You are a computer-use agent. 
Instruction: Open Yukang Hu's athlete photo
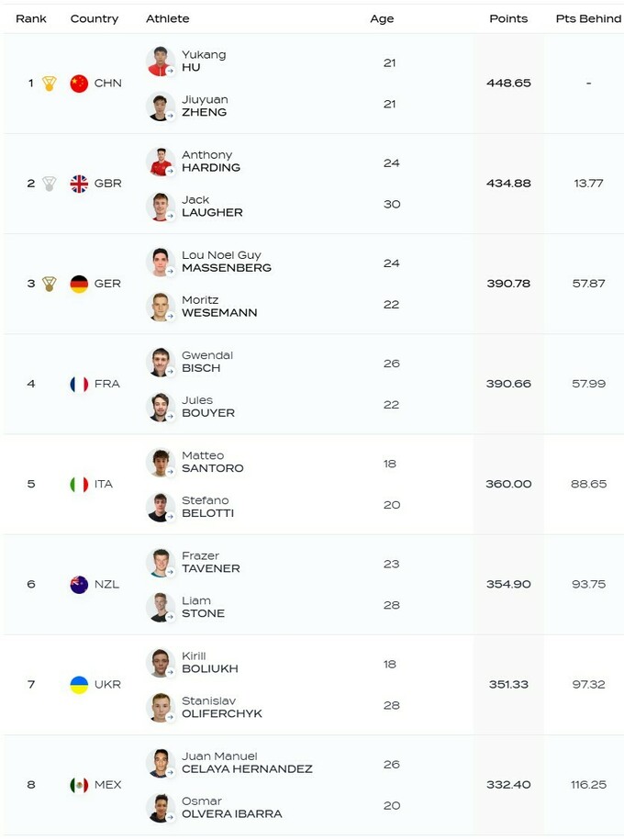(161, 62)
